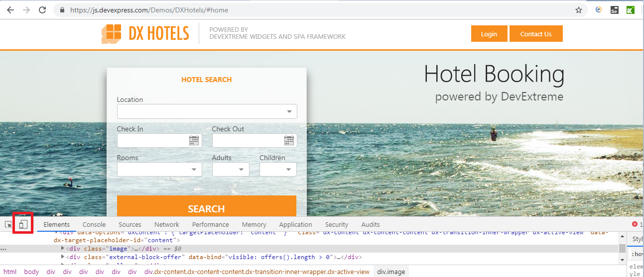Go back using the browser back arrow
This screenshot has width=644, height=277.
[x=10, y=10]
